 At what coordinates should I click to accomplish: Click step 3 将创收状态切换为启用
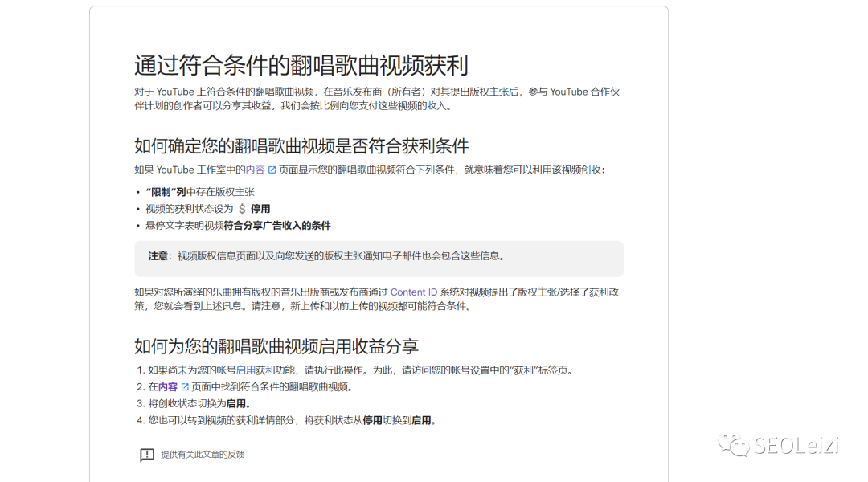(x=199, y=403)
